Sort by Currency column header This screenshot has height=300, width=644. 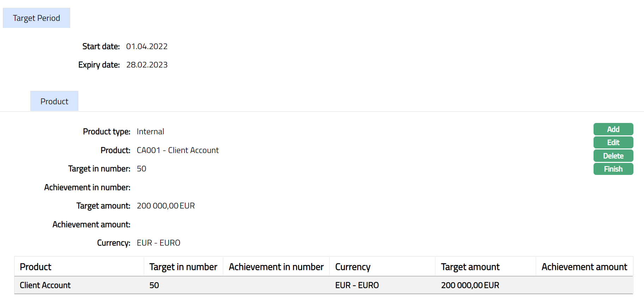353,267
